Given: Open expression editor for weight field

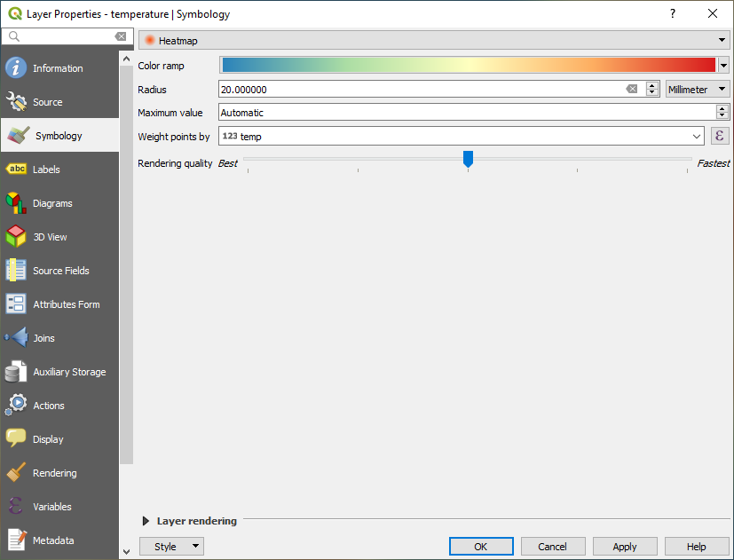Looking at the screenshot, I should click(720, 137).
